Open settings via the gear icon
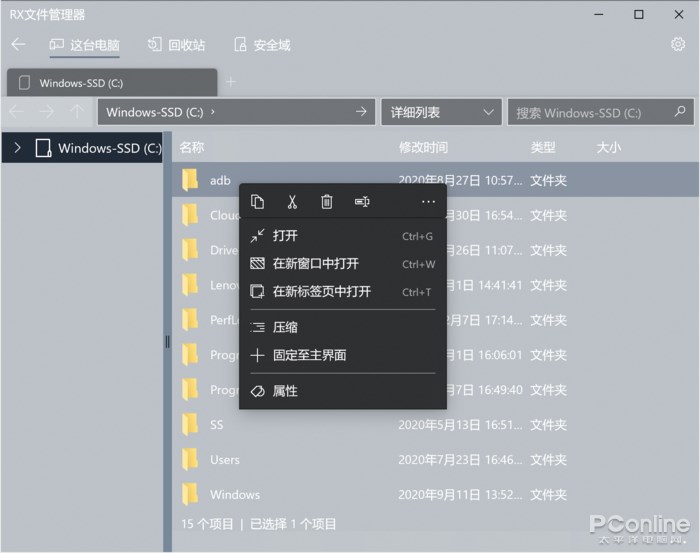The width and height of the screenshot is (700, 553). click(x=678, y=44)
